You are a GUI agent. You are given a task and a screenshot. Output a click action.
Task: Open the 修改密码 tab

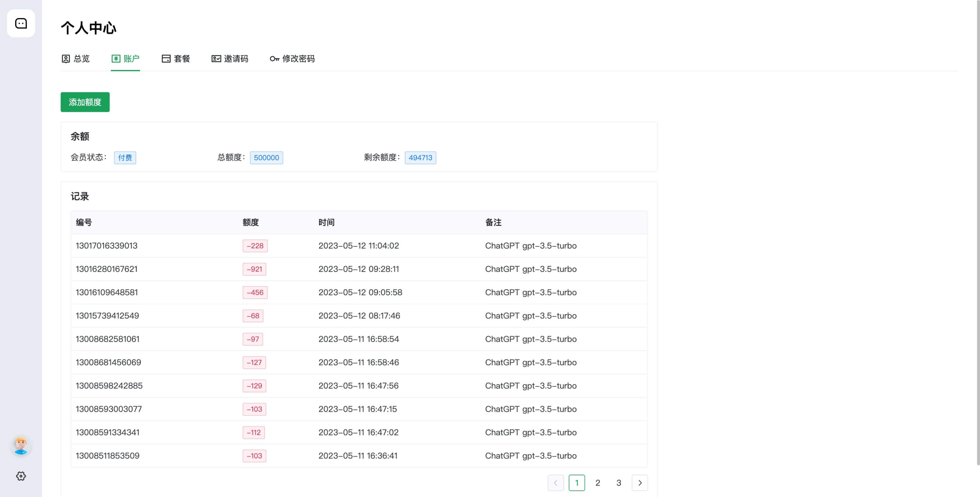[x=298, y=59]
